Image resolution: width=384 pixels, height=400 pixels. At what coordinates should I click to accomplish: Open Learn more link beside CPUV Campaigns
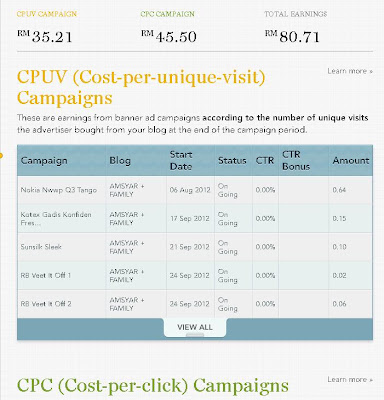[x=350, y=71]
